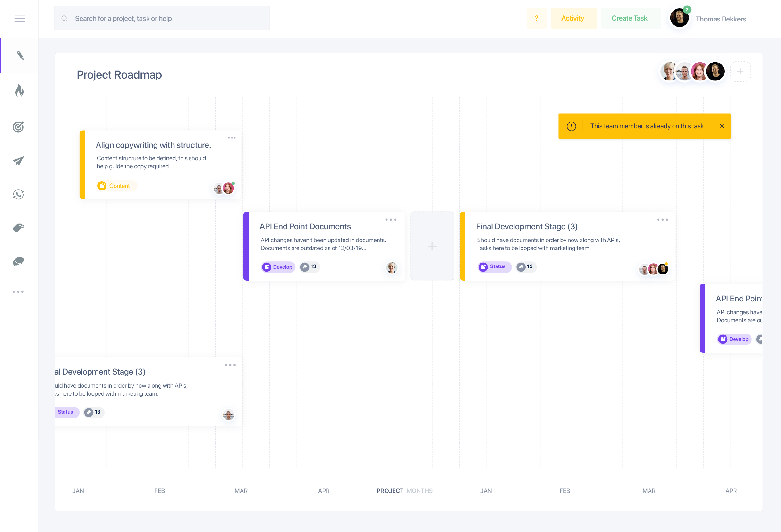The image size is (781, 532).
Task: Dismiss the team member warning notification
Action: click(x=722, y=126)
